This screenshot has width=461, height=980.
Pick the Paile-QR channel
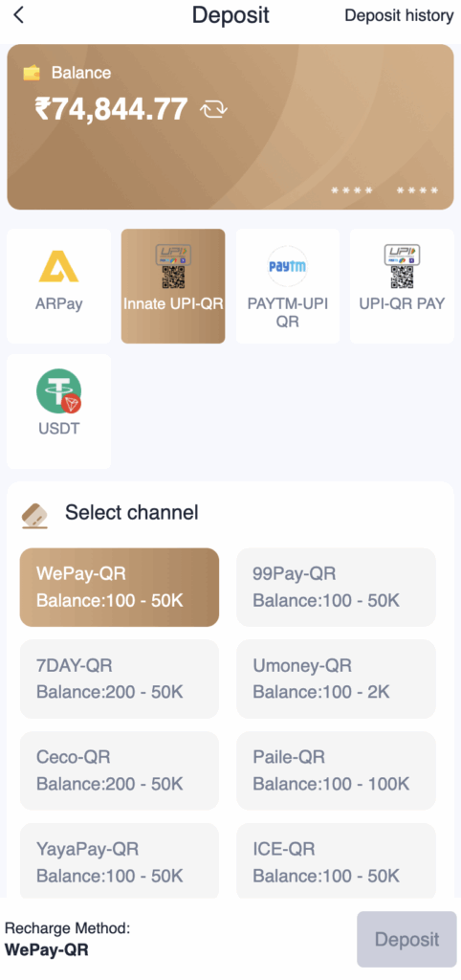tap(336, 770)
